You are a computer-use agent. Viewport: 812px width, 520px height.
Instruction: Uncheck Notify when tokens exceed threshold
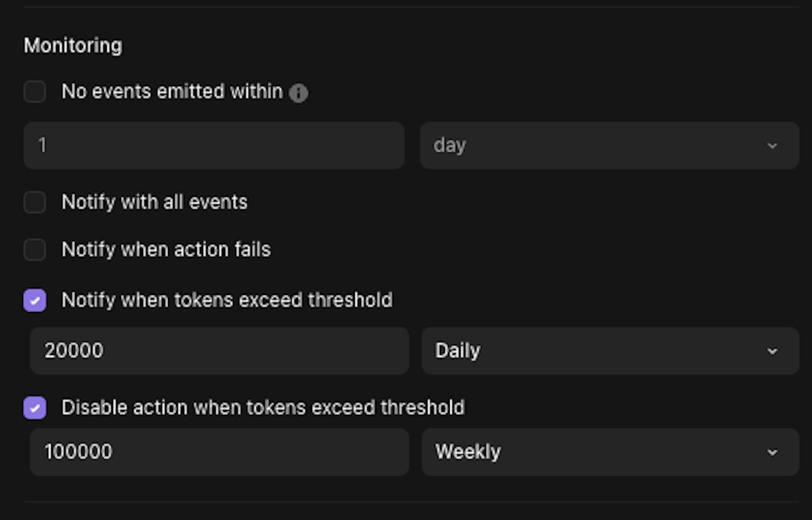point(35,301)
